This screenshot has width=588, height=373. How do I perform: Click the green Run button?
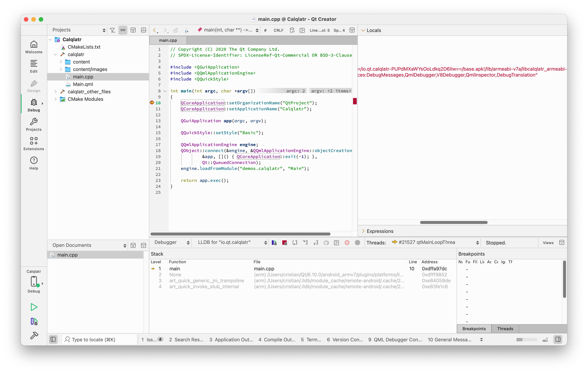[x=34, y=307]
